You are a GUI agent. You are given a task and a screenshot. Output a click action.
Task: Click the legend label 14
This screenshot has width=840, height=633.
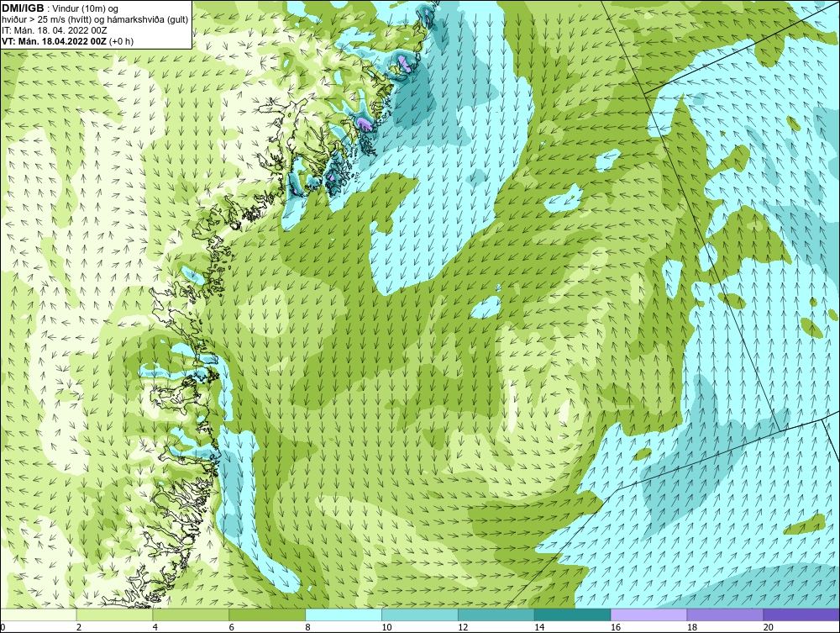point(539,627)
